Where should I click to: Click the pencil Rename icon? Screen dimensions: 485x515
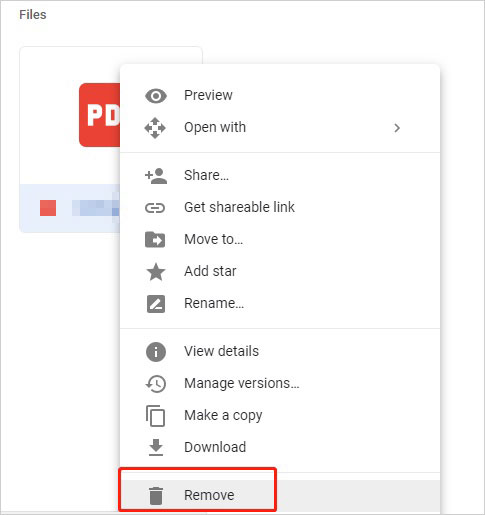pos(156,304)
